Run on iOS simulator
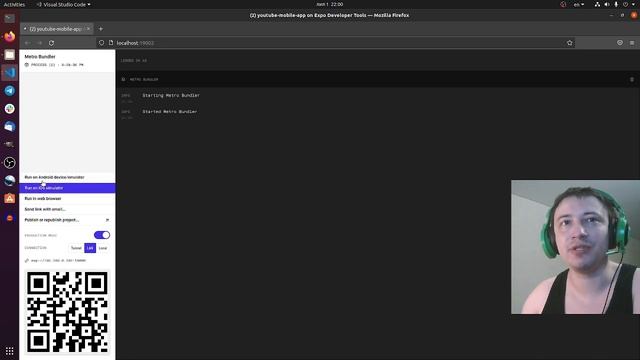 [x=67, y=188]
